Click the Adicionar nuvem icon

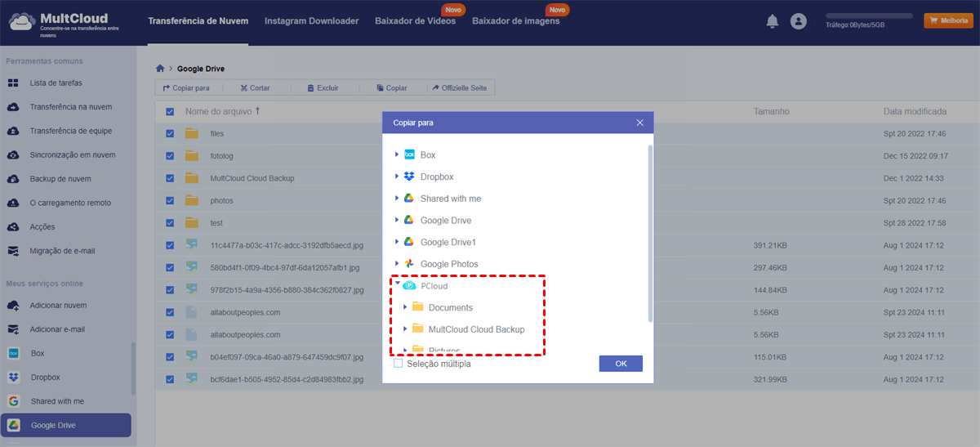point(13,306)
